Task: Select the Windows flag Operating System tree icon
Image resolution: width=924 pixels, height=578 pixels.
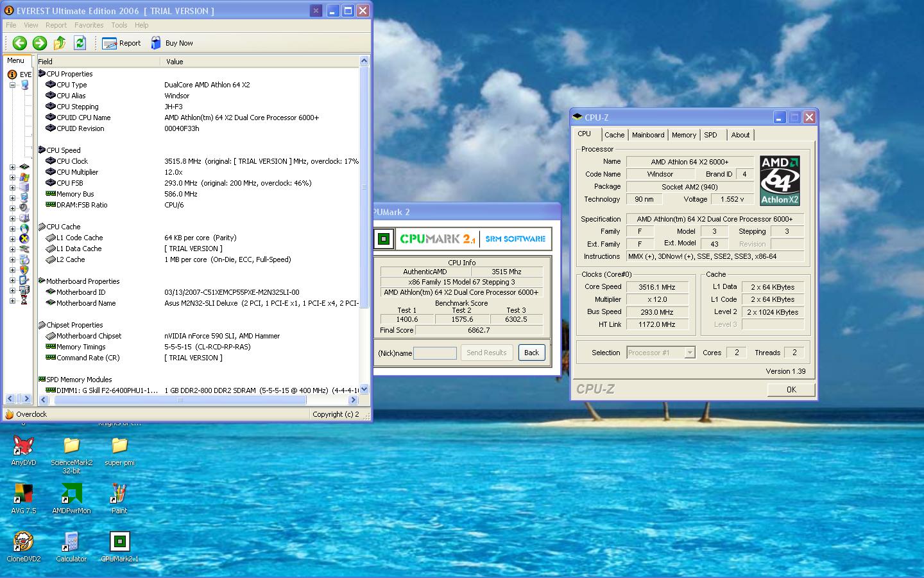Action: pyautogui.click(x=24, y=177)
